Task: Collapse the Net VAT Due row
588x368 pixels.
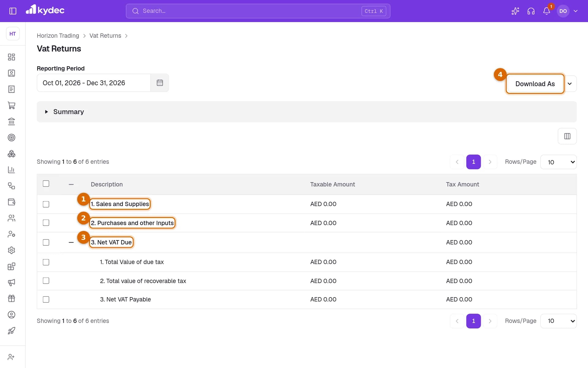Action: [71, 242]
